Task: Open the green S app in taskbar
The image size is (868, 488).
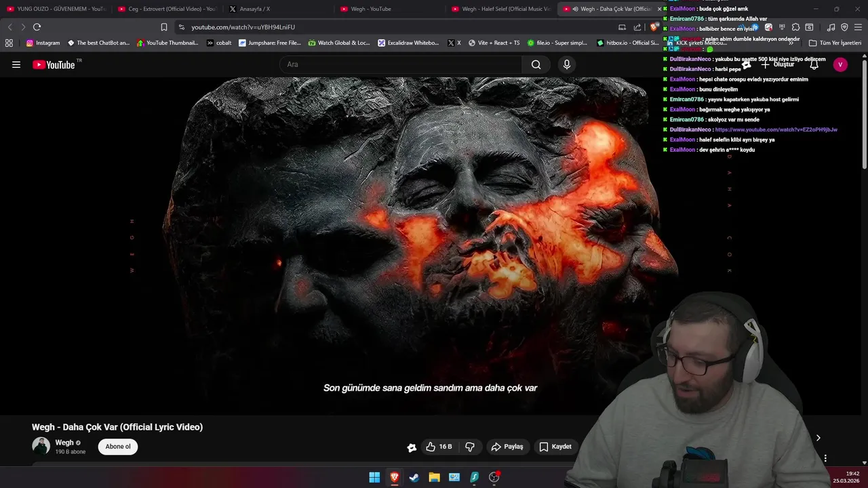Action: click(x=474, y=477)
